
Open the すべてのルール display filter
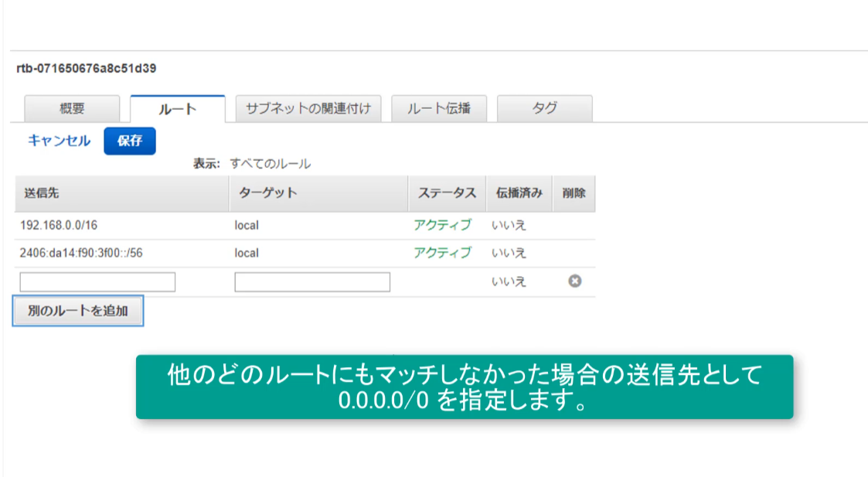271,164
